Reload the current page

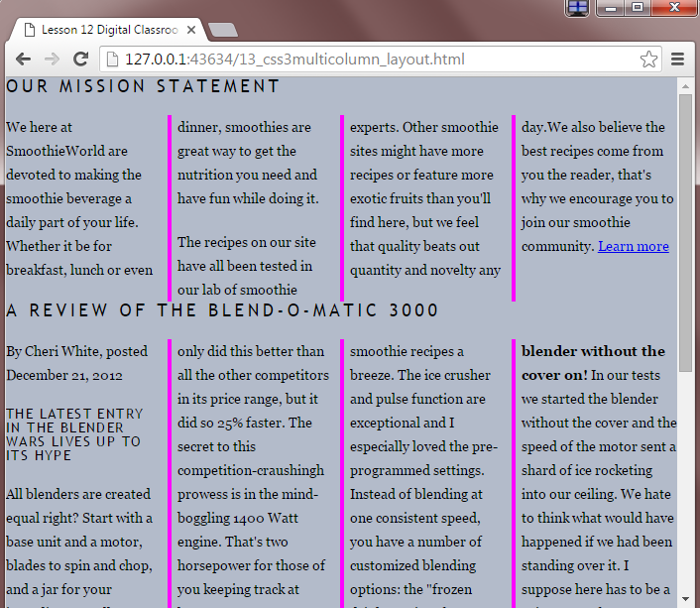(x=81, y=60)
